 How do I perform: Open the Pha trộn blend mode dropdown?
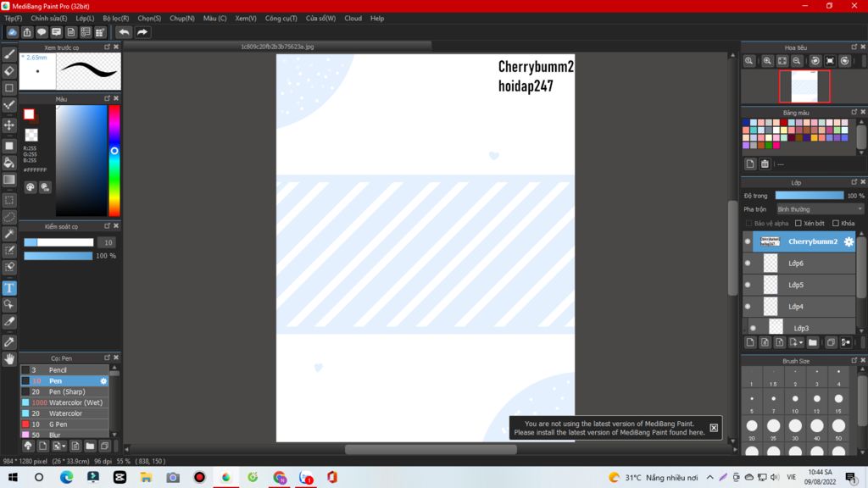(x=820, y=209)
